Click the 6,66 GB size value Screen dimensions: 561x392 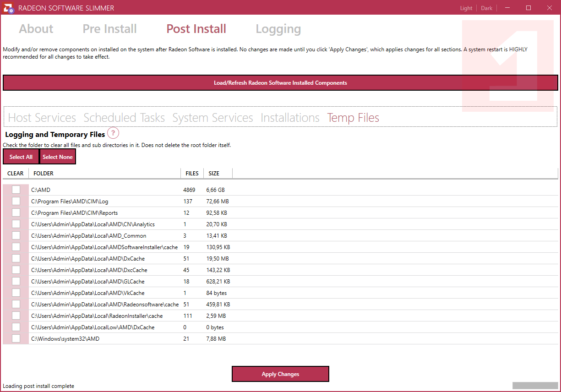pos(216,190)
